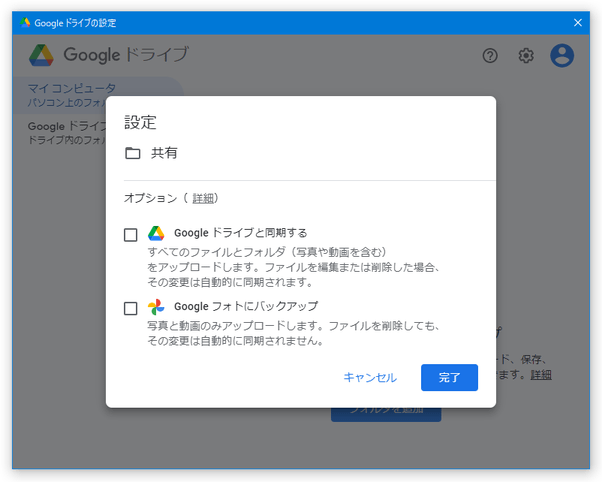Check the Google ドライブと同期する checkbox
The height and width of the screenshot is (482, 602).
pos(131,234)
